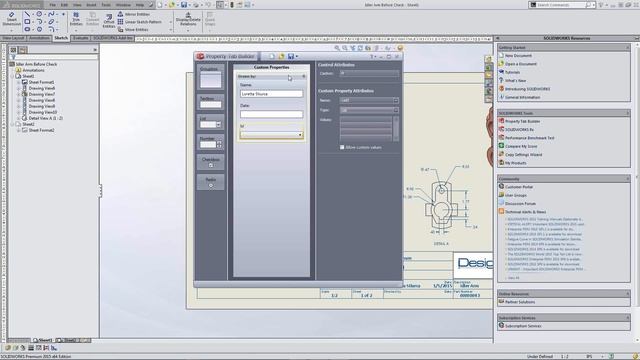
Task: Click New icon in Property Tab Builder
Action: coord(272,56)
